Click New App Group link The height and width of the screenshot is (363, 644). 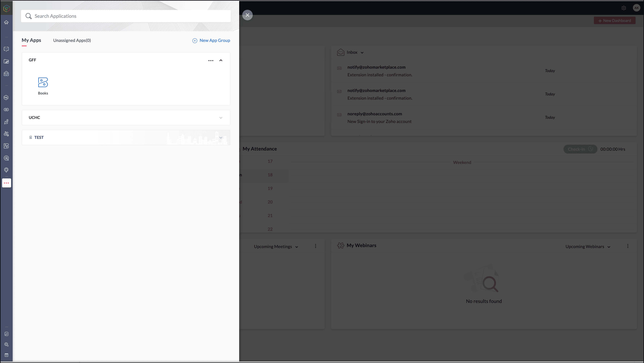pyautogui.click(x=211, y=41)
